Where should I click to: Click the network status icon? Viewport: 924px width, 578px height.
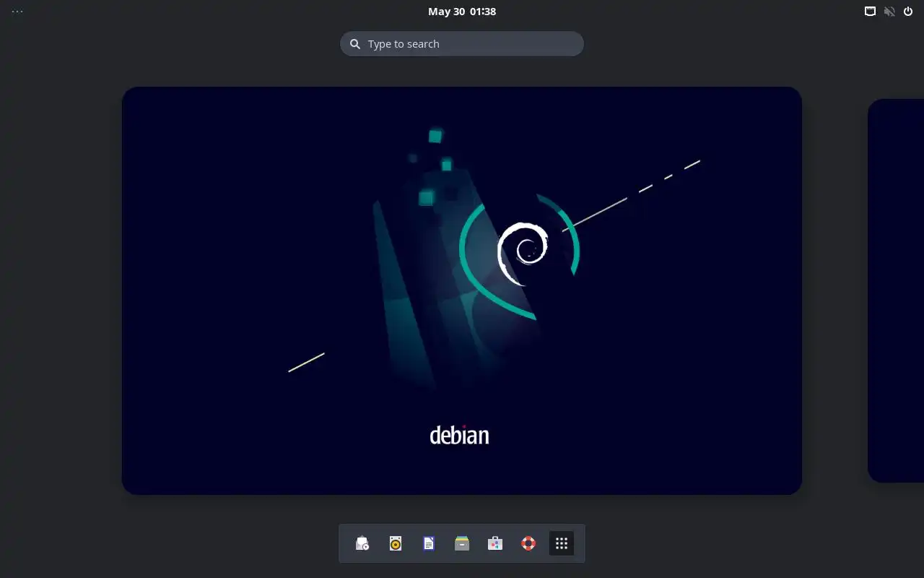click(871, 12)
